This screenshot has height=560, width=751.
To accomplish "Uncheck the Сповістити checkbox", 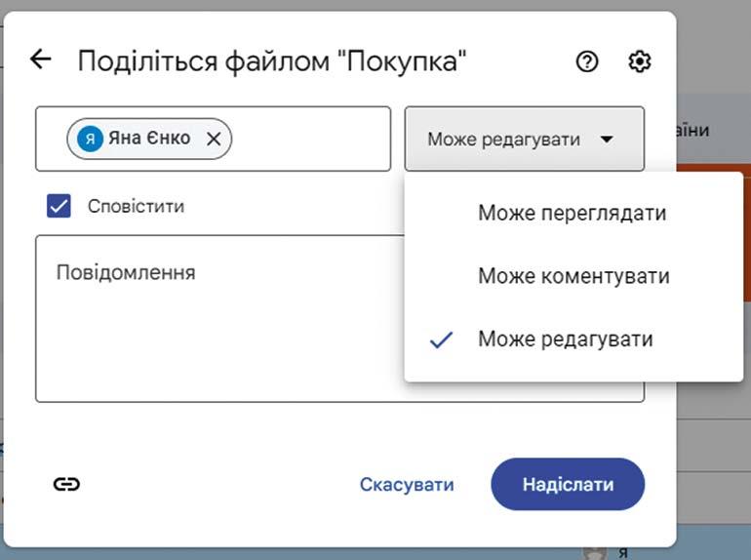I will tap(59, 206).
